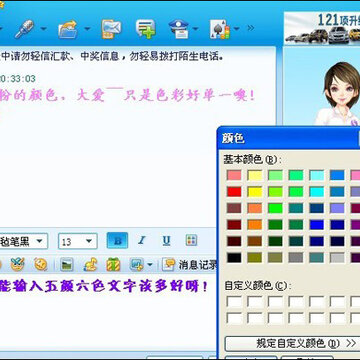Click the 规定自定义颜色 define custom colors button
Screen dimensions: 360x360
[x=292, y=343]
